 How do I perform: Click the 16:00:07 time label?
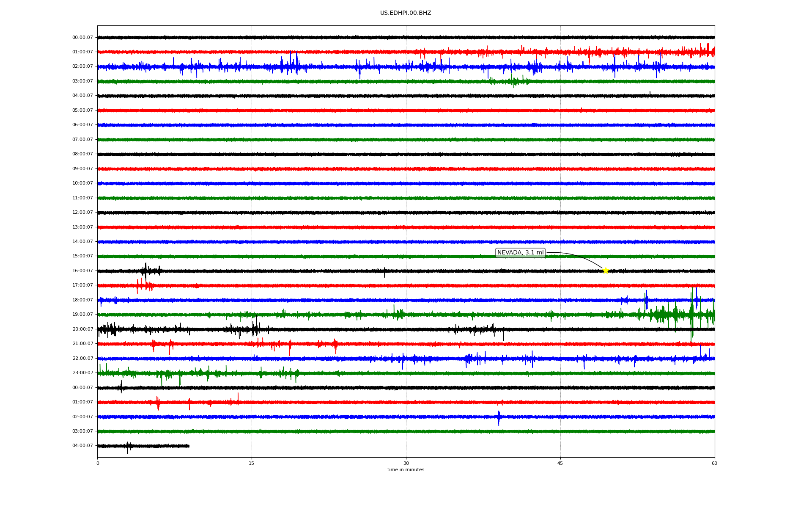tap(82, 271)
